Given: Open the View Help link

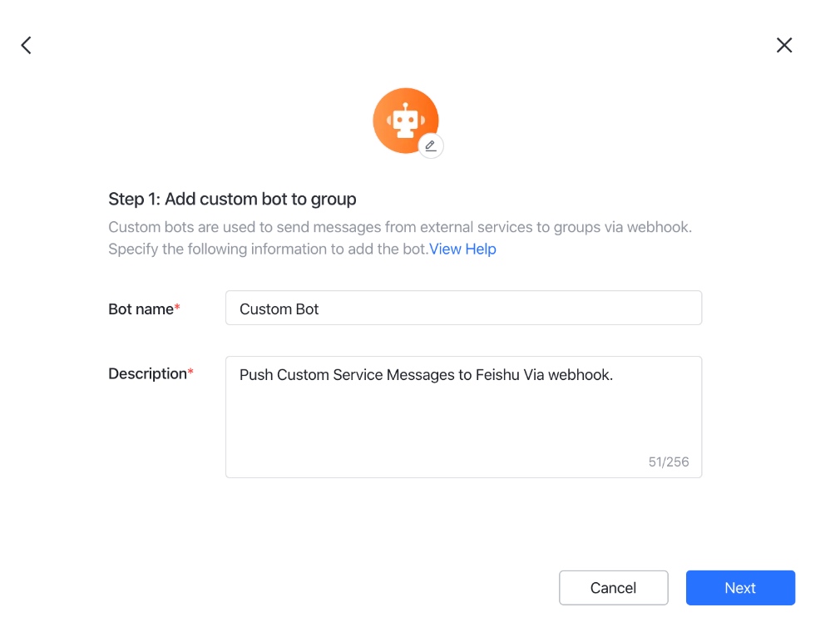Looking at the screenshot, I should coord(462,249).
